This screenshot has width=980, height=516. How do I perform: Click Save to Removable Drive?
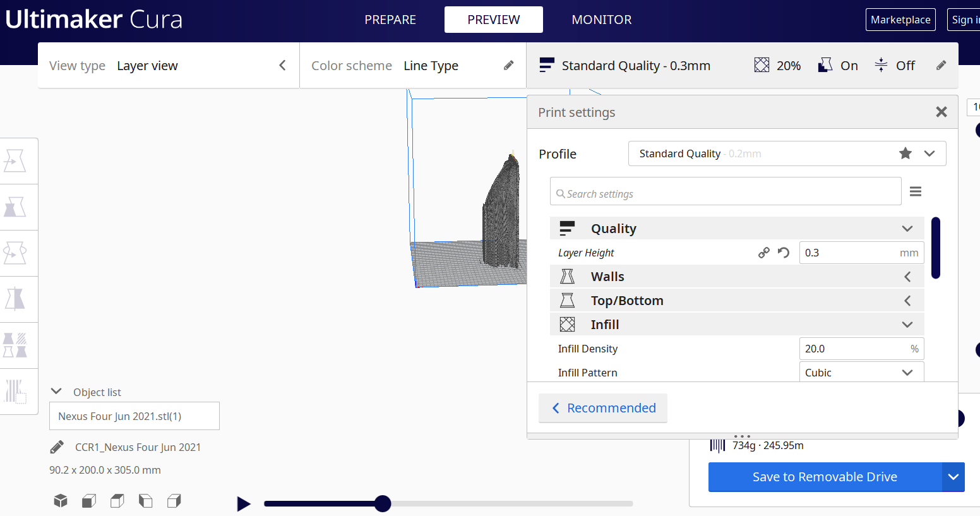pos(825,477)
